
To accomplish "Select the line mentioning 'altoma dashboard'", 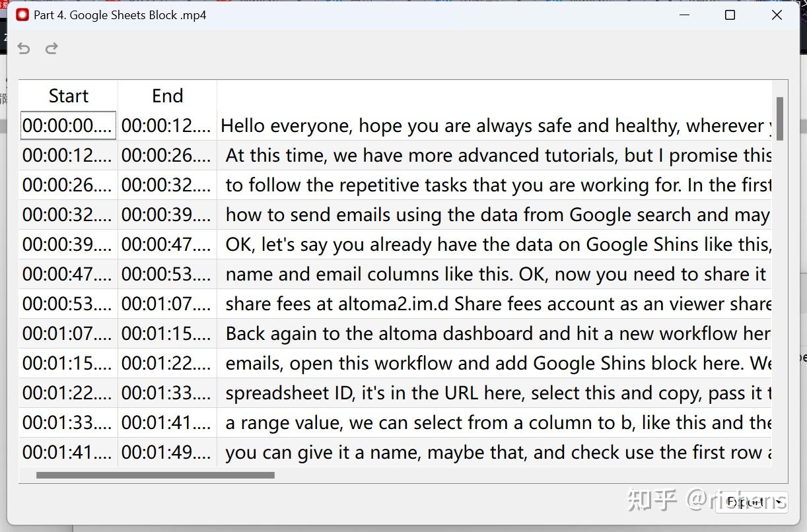I will 462,333.
